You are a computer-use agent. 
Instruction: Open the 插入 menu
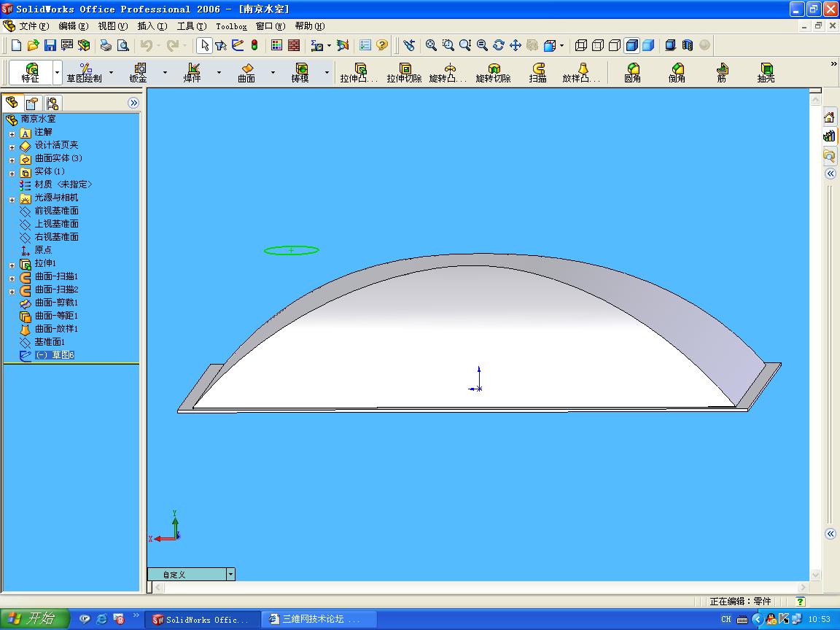coord(152,26)
